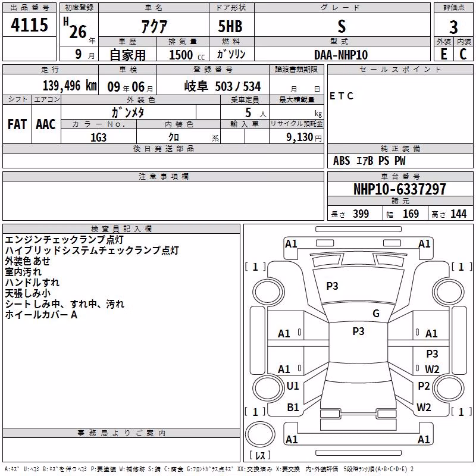
Task: Click the interior grade C
Action: pos(464,54)
